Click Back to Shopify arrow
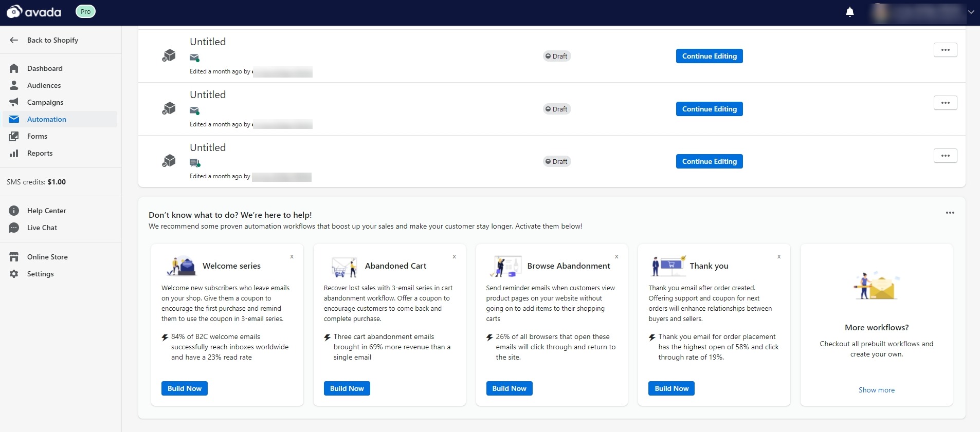 click(x=14, y=40)
